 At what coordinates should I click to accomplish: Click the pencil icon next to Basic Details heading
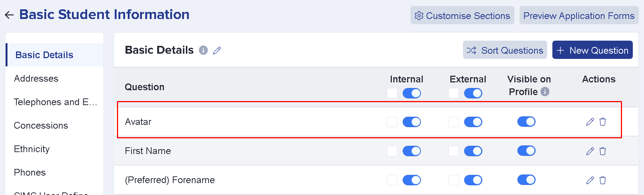pos(217,50)
